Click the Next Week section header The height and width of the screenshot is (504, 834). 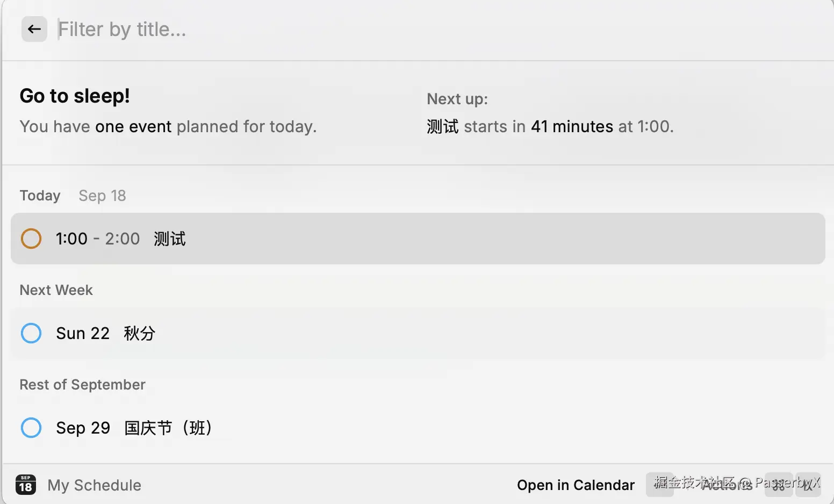(x=56, y=290)
